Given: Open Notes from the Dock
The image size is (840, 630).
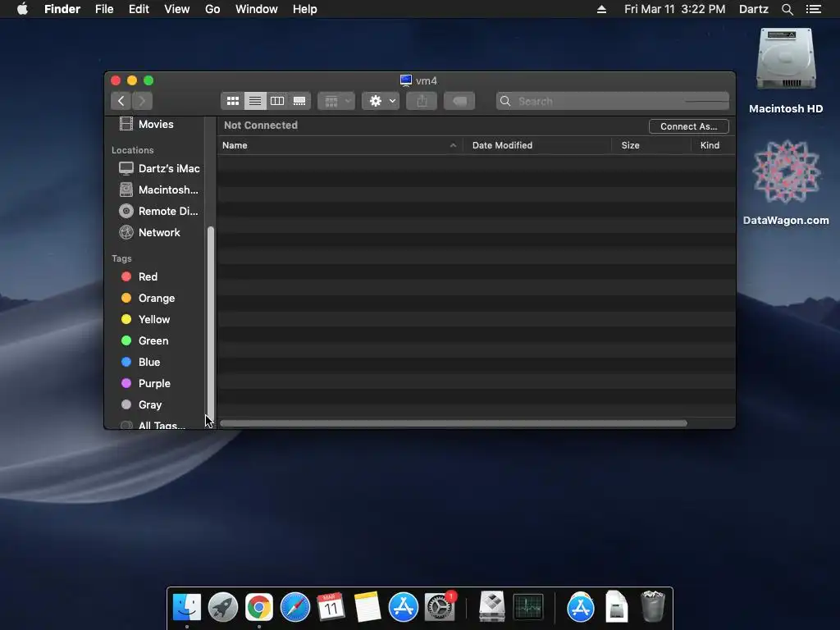Looking at the screenshot, I should pos(367,607).
